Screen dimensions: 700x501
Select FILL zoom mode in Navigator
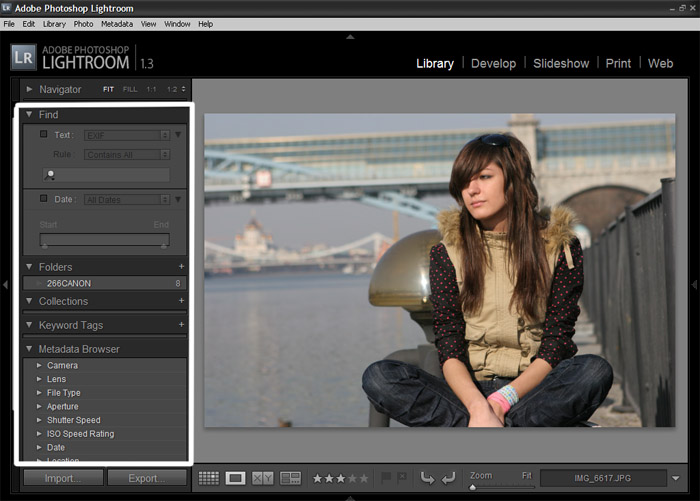tap(130, 89)
